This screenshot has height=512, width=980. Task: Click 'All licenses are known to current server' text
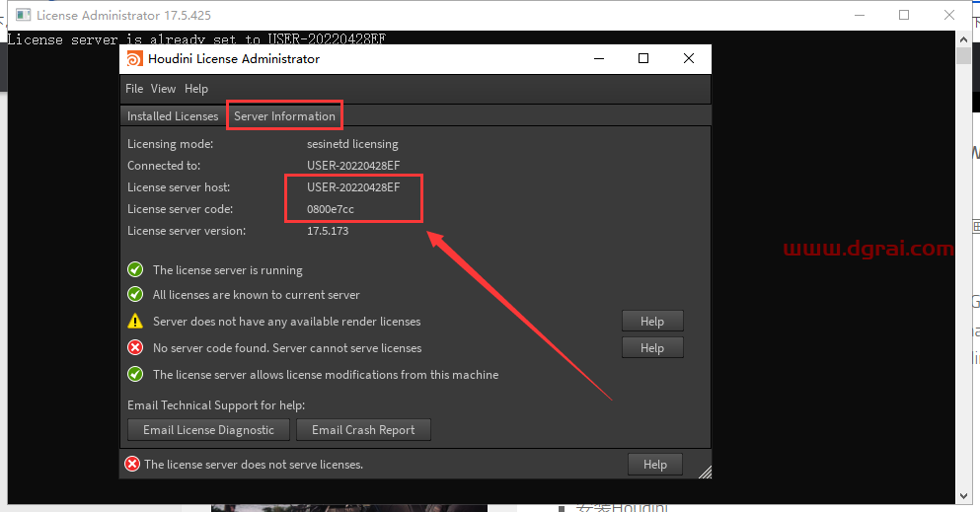point(257,295)
